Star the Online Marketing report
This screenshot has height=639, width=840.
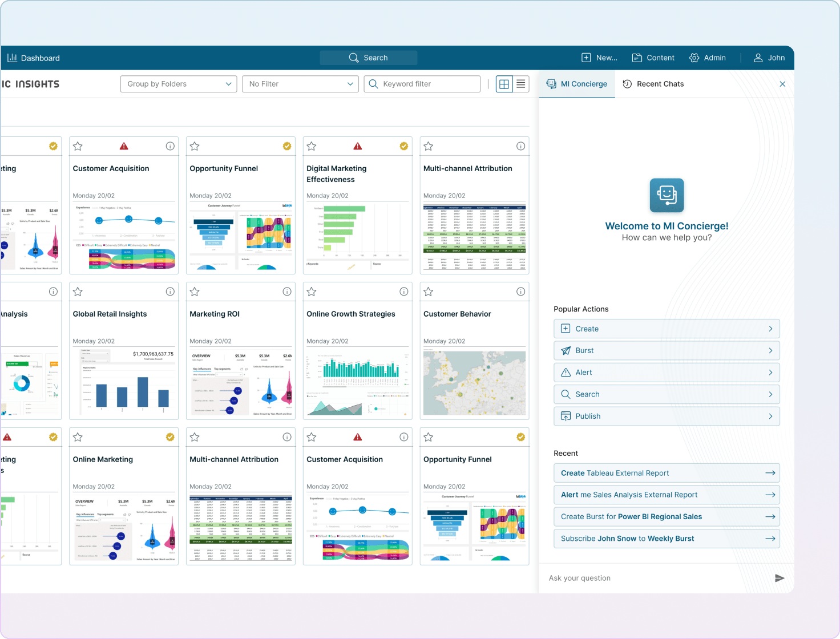tap(78, 437)
